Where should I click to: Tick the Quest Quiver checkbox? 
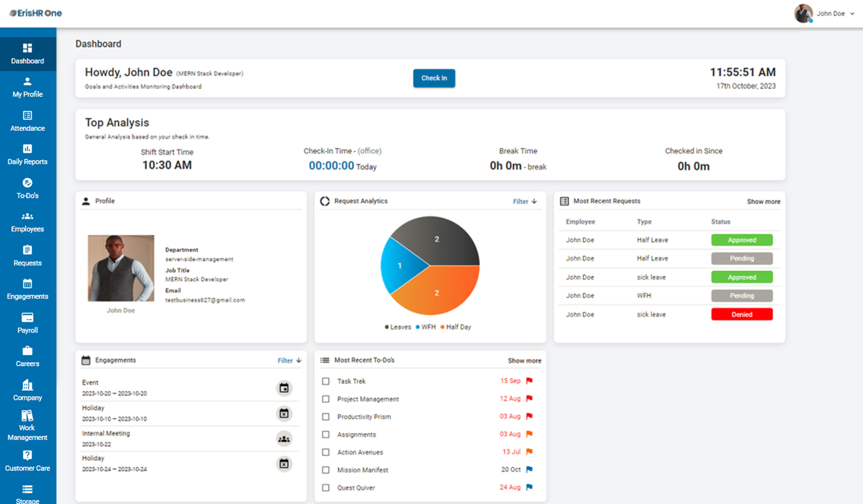pyautogui.click(x=325, y=487)
